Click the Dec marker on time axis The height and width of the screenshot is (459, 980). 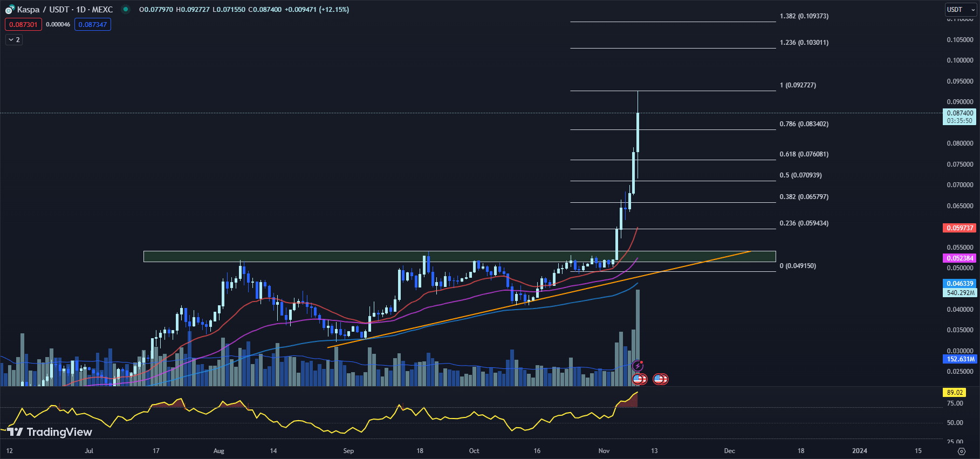[x=729, y=451]
